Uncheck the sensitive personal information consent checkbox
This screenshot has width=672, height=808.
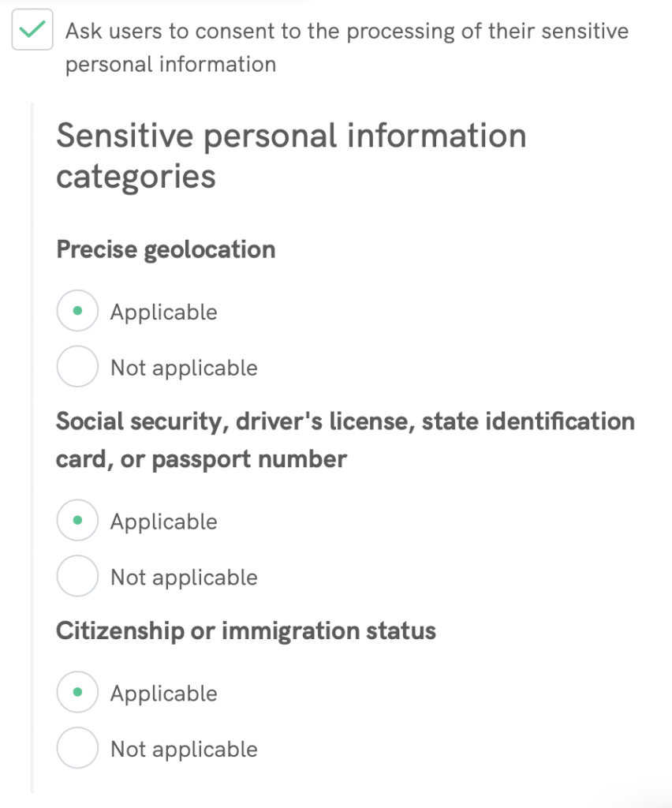click(32, 31)
